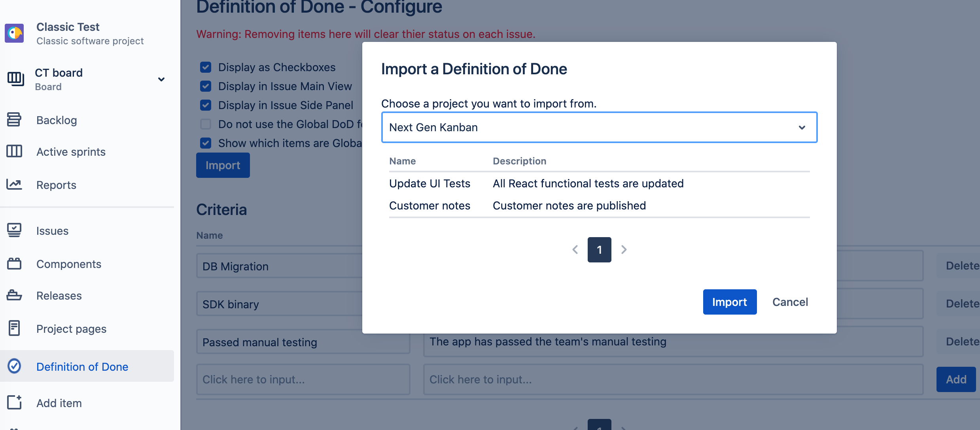Click the next page arrow in dialog
The image size is (980, 430).
pos(624,249)
